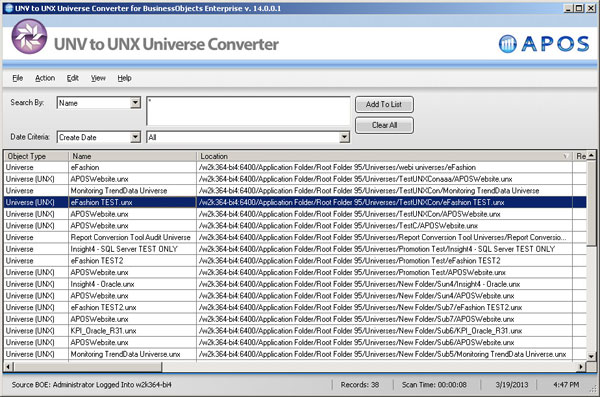The height and width of the screenshot is (397, 600).
Task: Click the 3/19/2013 date in status bar
Action: (512, 385)
